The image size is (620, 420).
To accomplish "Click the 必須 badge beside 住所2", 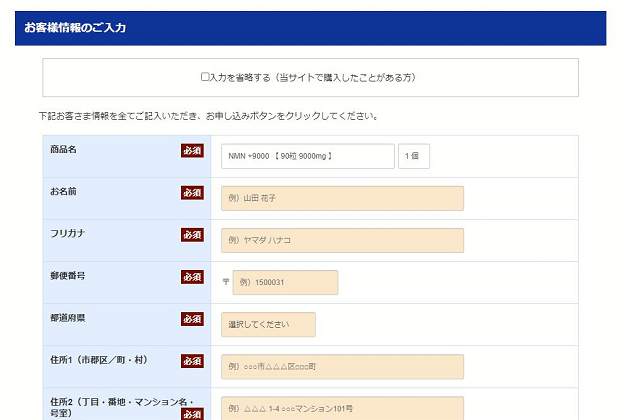I will coord(192,413).
